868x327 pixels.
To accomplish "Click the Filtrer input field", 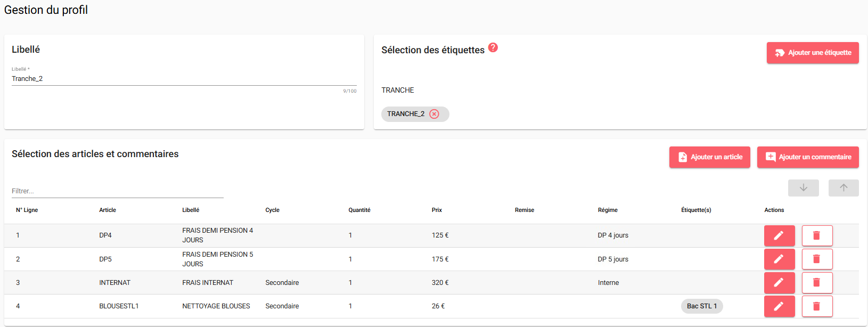I will pos(117,191).
